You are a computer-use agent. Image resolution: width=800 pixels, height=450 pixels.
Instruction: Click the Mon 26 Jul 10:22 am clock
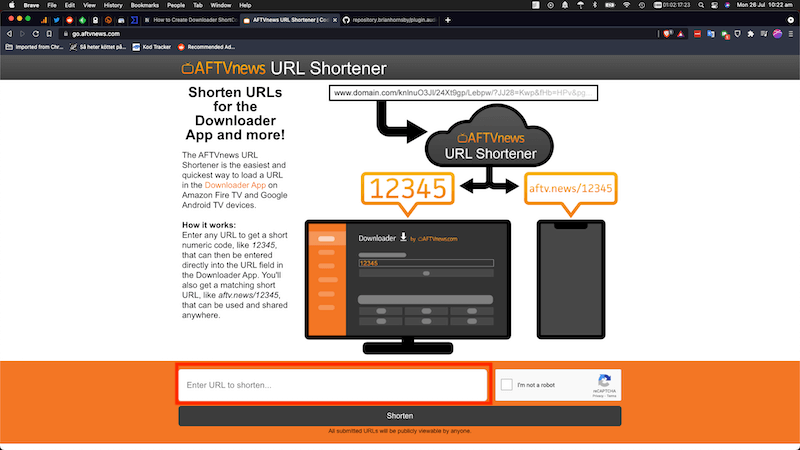tap(765, 5)
